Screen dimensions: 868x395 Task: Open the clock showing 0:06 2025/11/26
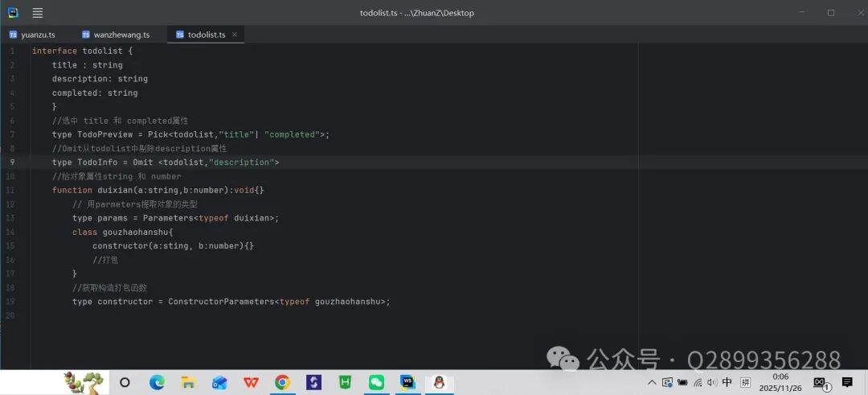pyautogui.click(x=781, y=382)
